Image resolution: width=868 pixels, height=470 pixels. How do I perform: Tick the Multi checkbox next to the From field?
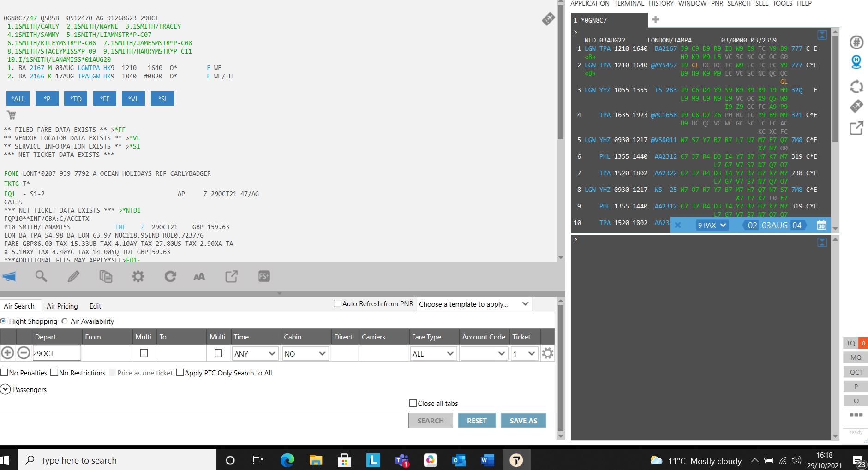[144, 353]
